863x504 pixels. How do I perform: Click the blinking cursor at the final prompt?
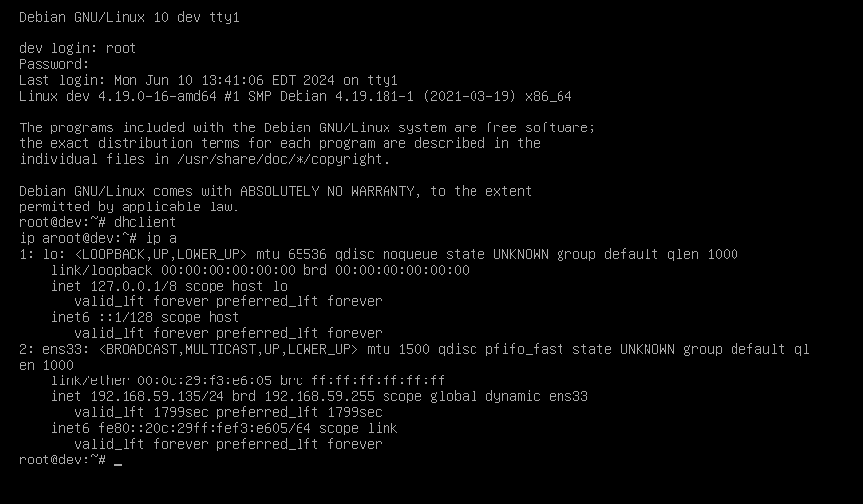pyautogui.click(x=118, y=462)
